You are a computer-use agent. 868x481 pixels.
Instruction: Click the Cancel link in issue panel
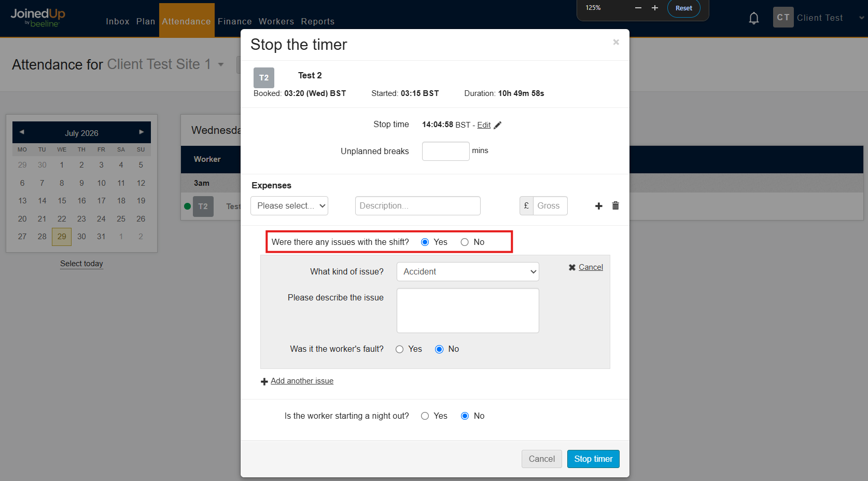(x=591, y=267)
